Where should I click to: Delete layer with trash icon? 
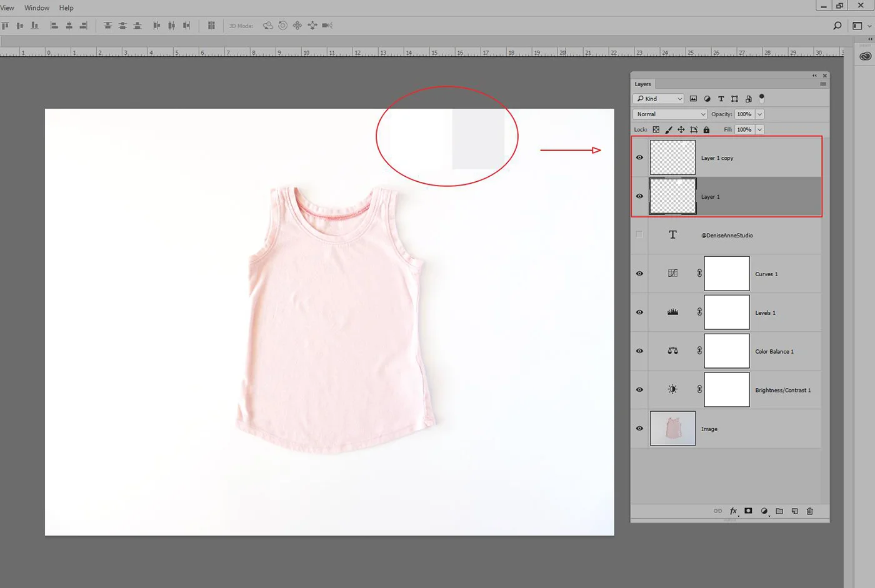[x=809, y=511]
